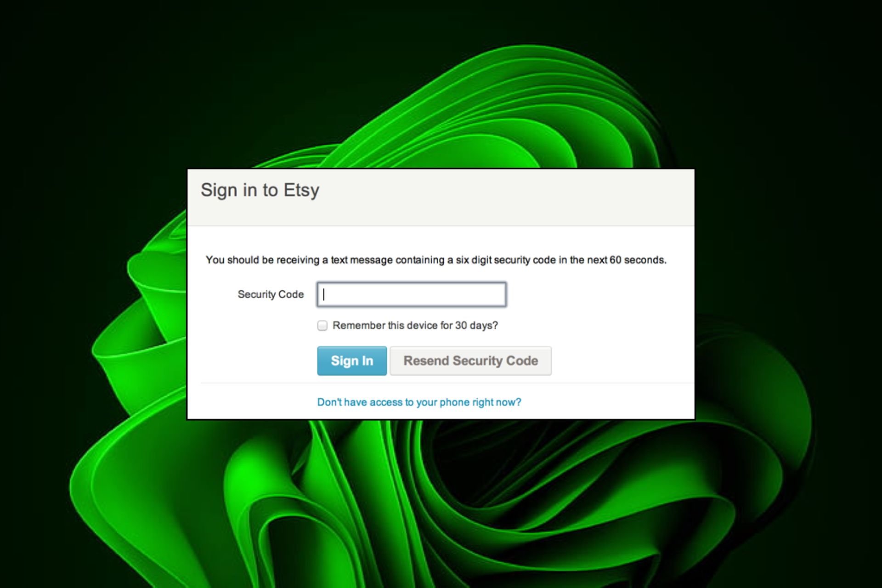Request a new code via Resend Security Code
This screenshot has height=588, width=882.
click(x=470, y=361)
